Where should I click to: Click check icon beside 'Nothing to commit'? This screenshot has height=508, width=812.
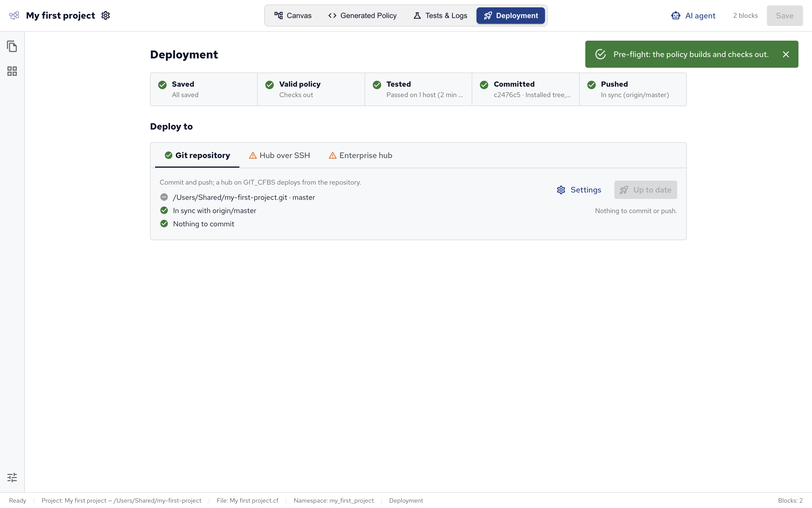pos(164,224)
